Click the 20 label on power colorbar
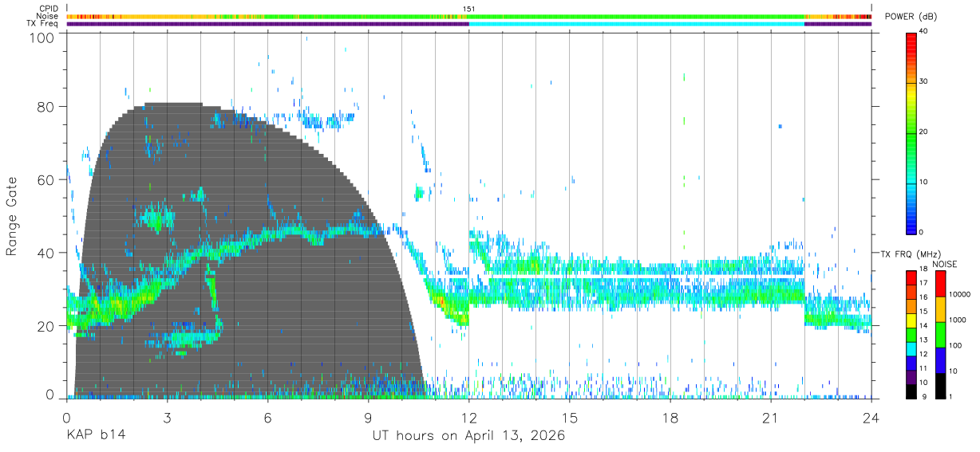This screenshot has height=452, width=980. [924, 132]
